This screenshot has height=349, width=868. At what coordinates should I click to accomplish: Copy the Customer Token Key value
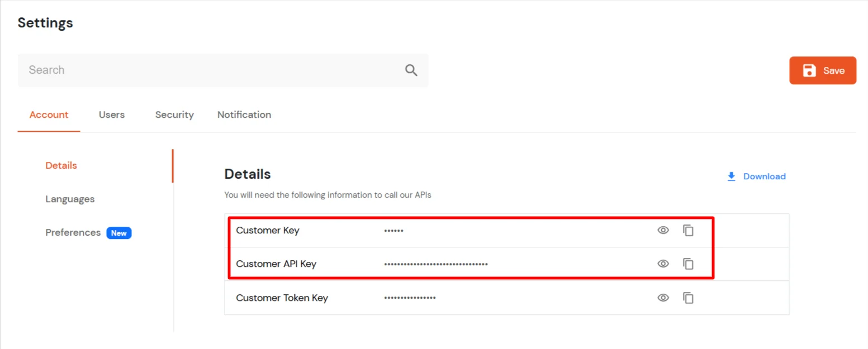pos(688,298)
